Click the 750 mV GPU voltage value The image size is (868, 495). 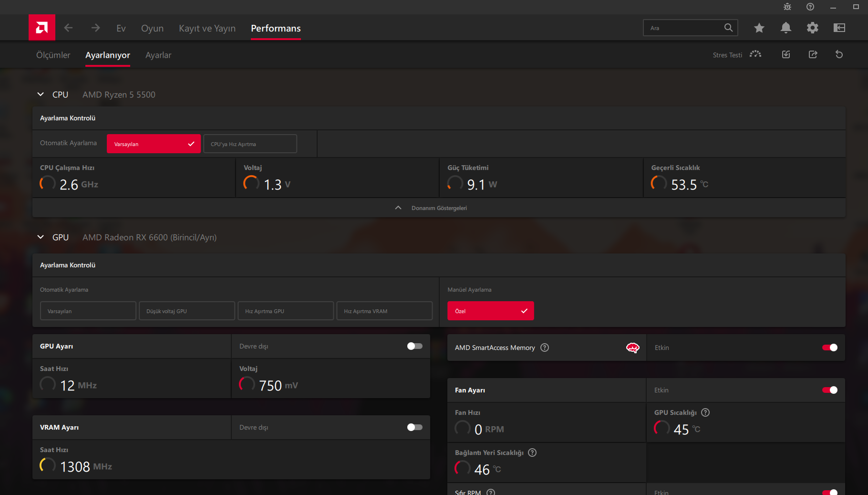pos(279,386)
